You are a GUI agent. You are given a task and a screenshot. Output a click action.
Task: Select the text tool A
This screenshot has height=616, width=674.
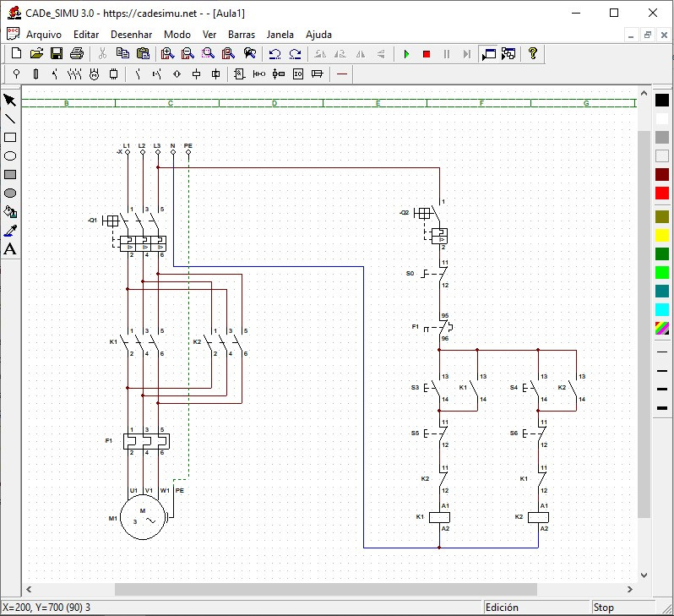(x=10, y=249)
